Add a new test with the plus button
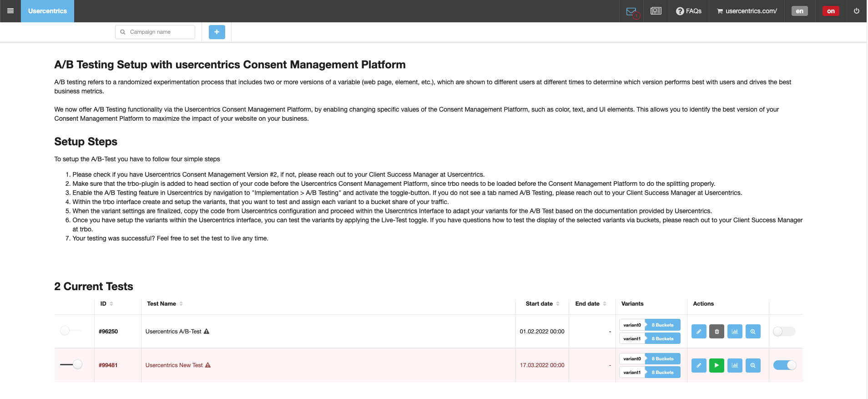Viewport: 868px width, 399px height. coord(217,32)
